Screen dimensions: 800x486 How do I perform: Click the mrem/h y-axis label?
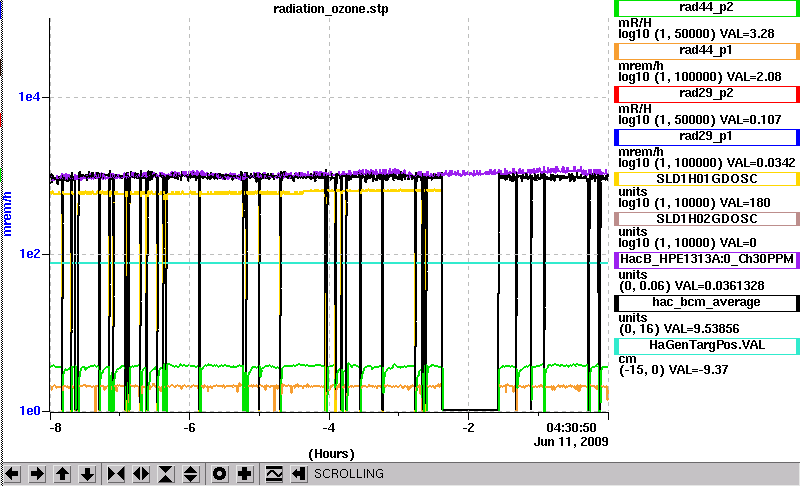(7, 214)
